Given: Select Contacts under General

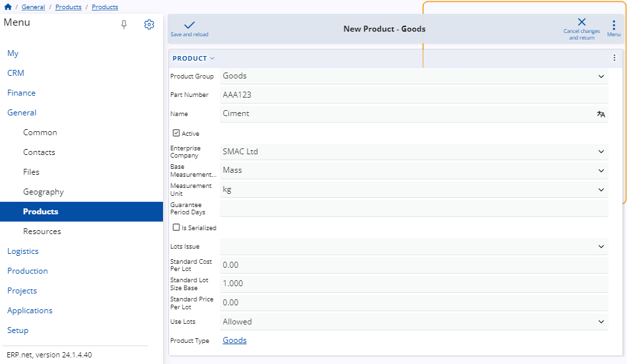Looking at the screenshot, I should coord(39,152).
